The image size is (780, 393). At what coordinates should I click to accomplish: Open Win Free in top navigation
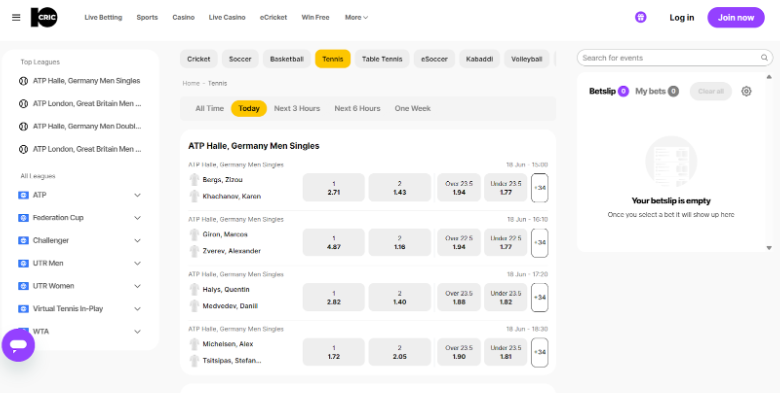pyautogui.click(x=315, y=17)
